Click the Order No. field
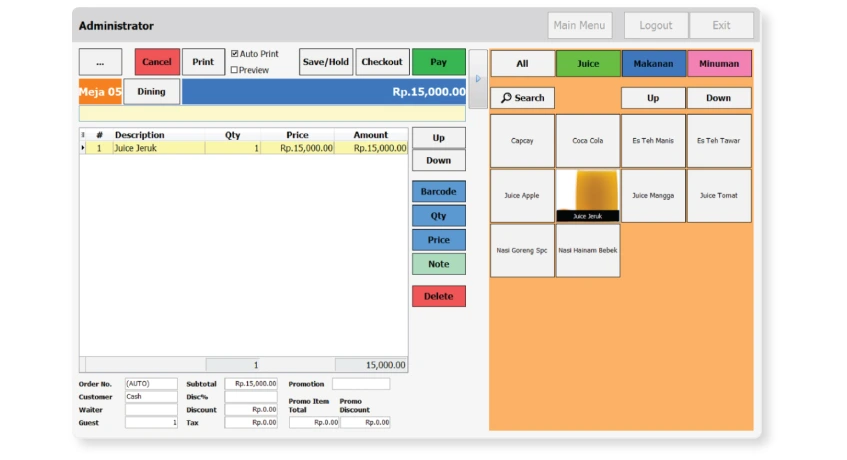Screen dimensions: 847x460 [151, 384]
